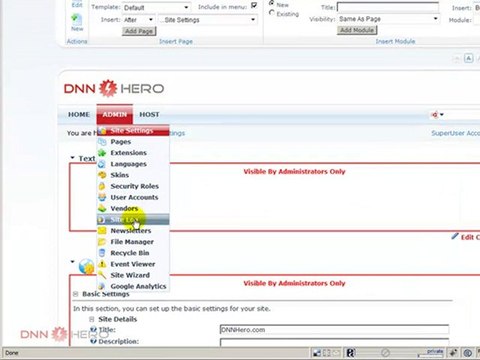Click the Skins palette icon
480x360 pixels.
tap(102, 175)
